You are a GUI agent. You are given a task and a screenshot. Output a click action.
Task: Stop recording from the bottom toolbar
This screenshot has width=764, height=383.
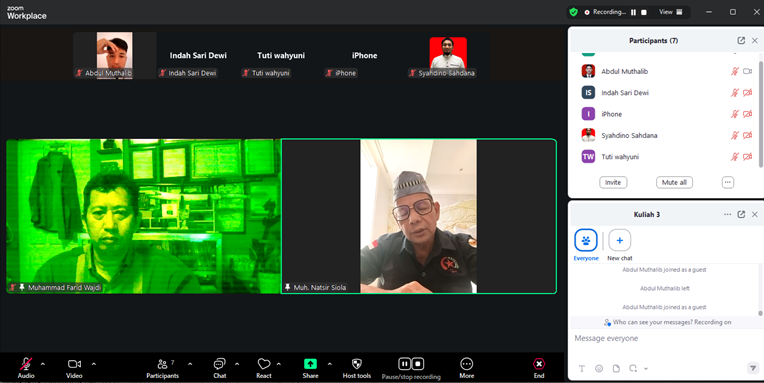pos(418,364)
